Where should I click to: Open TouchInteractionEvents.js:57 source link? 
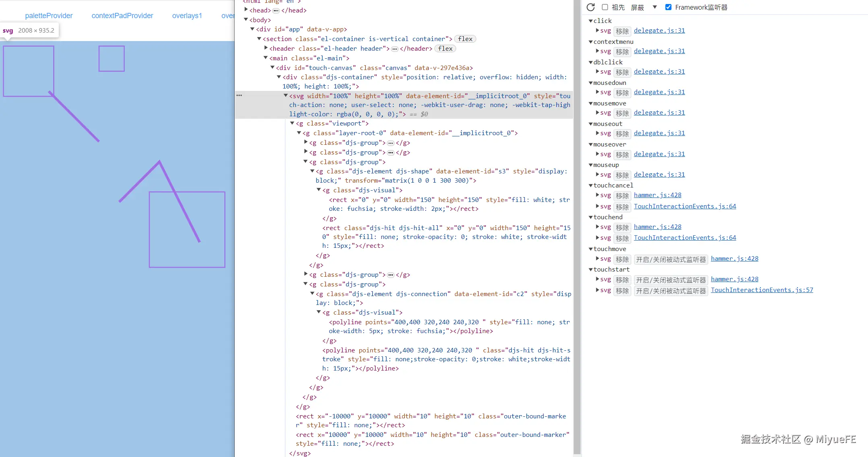pos(762,290)
